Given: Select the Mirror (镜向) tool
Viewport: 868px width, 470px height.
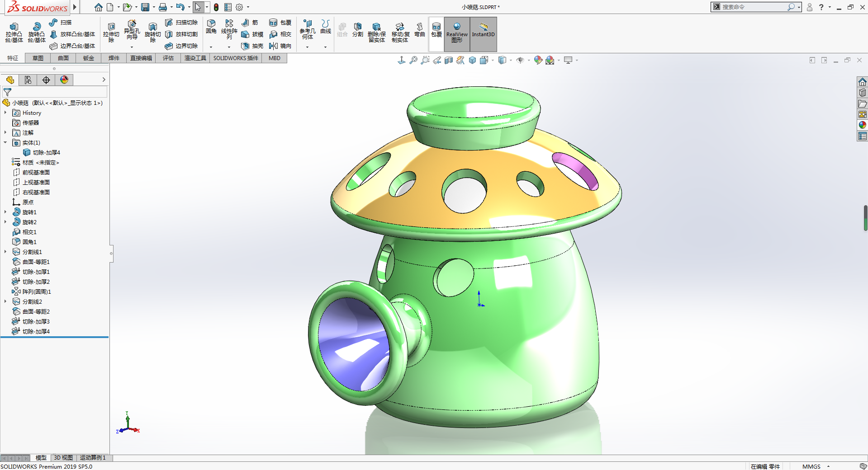Looking at the screenshot, I should coord(280,46).
